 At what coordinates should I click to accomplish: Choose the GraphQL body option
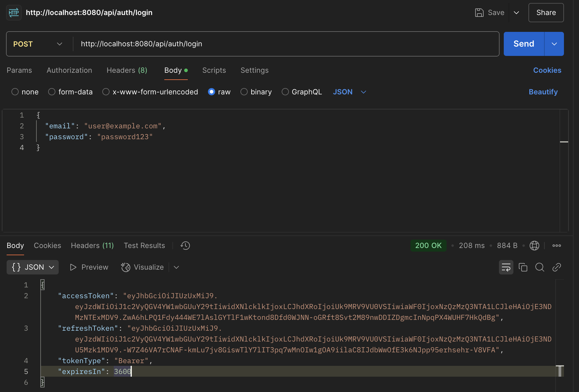coord(285,92)
